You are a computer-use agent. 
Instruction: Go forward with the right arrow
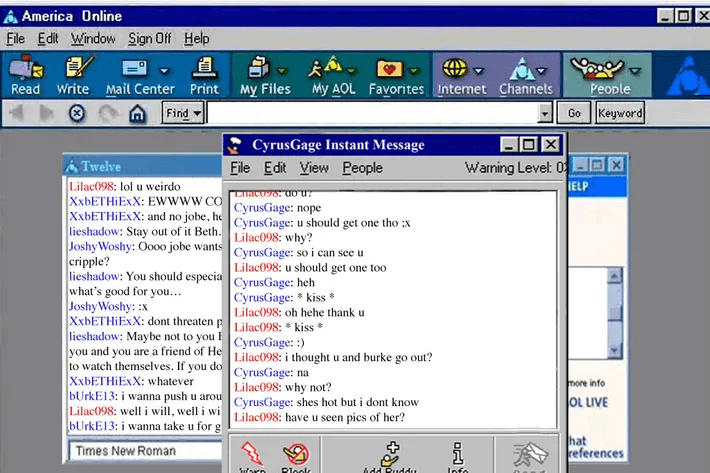pos(47,113)
